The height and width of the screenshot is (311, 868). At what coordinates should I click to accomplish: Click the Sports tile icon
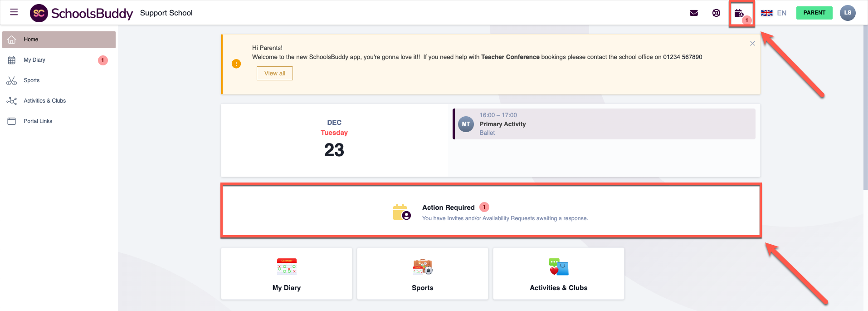click(x=423, y=267)
